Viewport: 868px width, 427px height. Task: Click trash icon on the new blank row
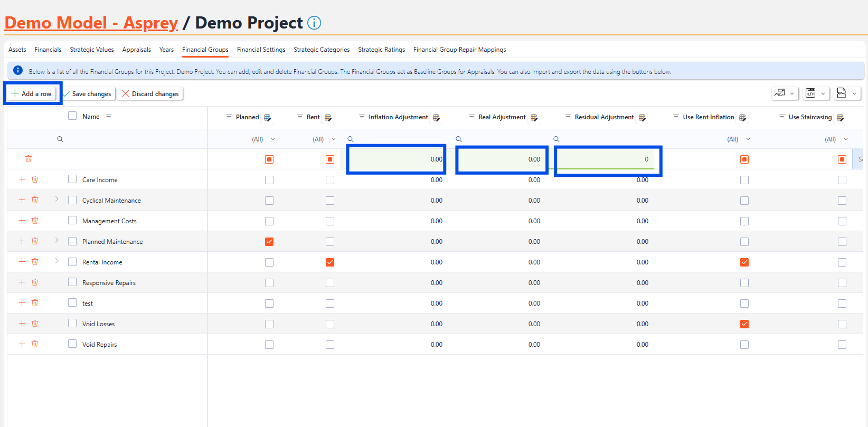(29, 159)
